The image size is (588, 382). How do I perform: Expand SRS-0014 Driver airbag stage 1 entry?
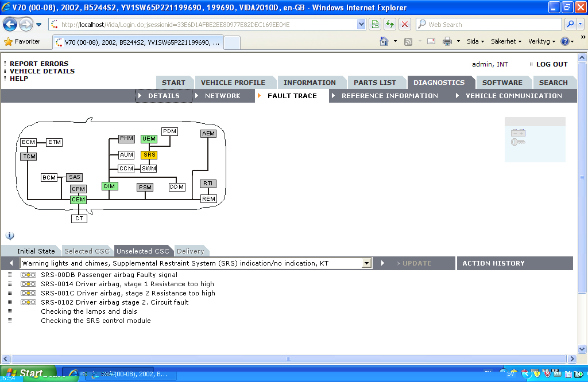[10, 284]
